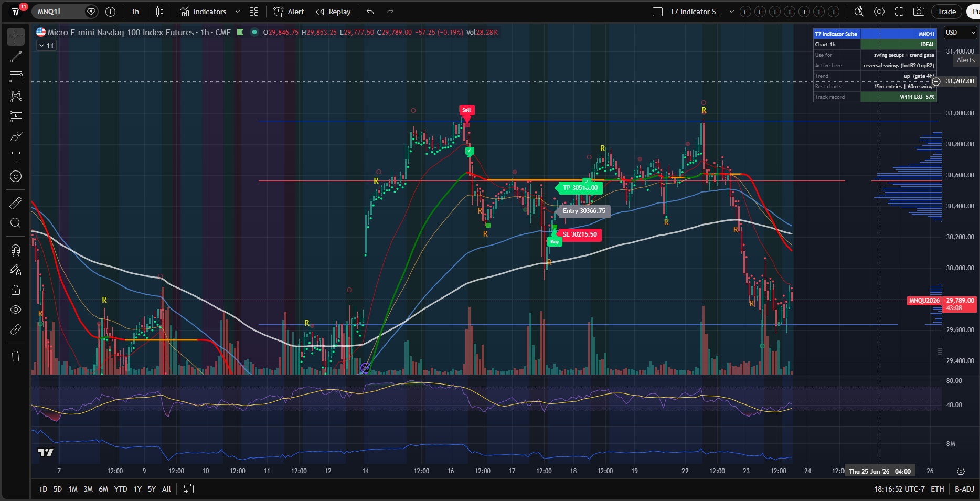Image resolution: width=980 pixels, height=501 pixels.
Task: Add symbol to compare with plus icon
Action: pos(110,12)
